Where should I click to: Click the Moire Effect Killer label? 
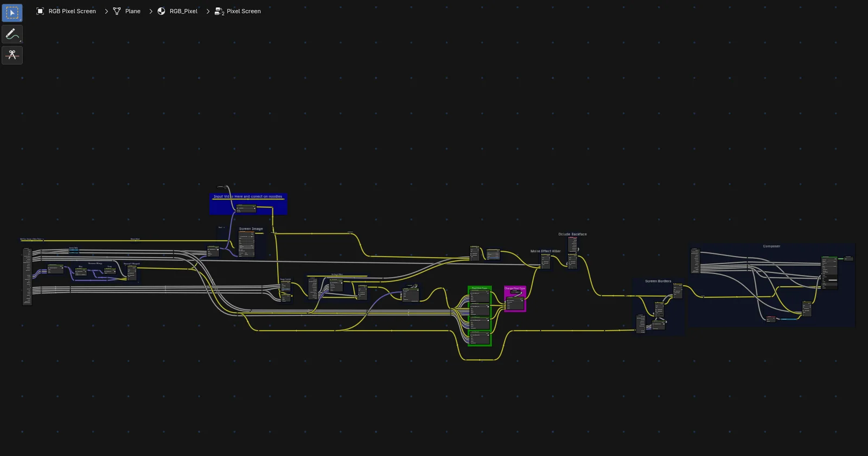coord(545,251)
